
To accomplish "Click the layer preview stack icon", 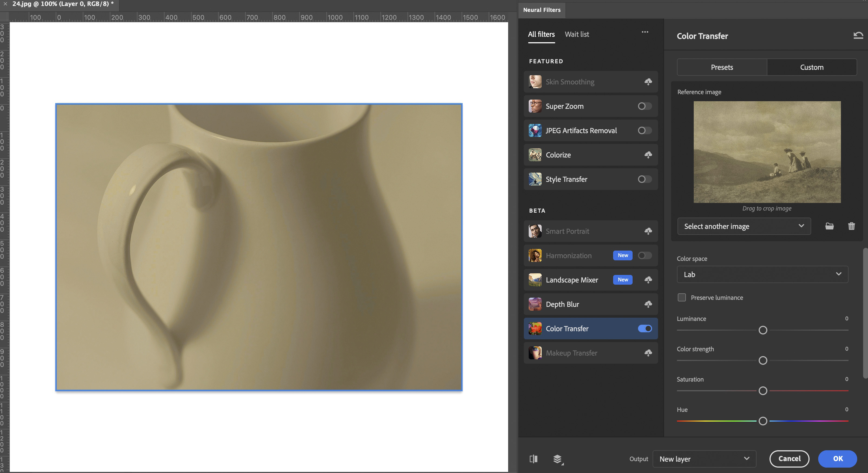I will pyautogui.click(x=558, y=459).
